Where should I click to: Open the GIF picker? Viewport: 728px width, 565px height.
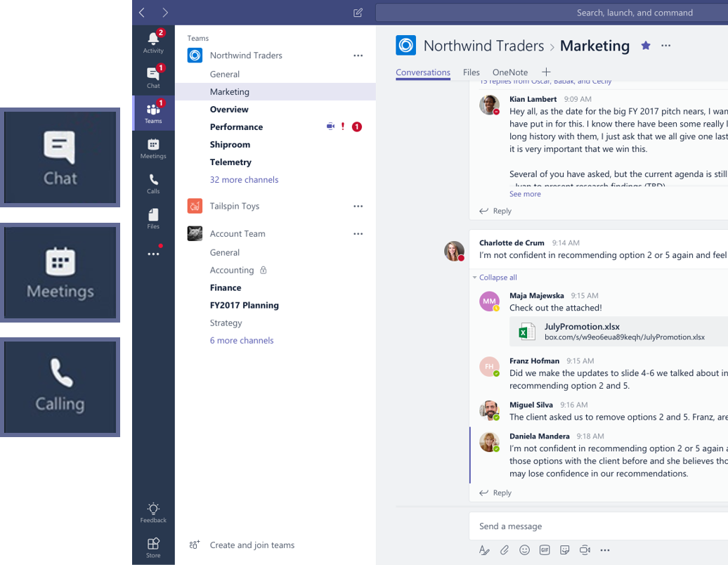pyautogui.click(x=545, y=550)
